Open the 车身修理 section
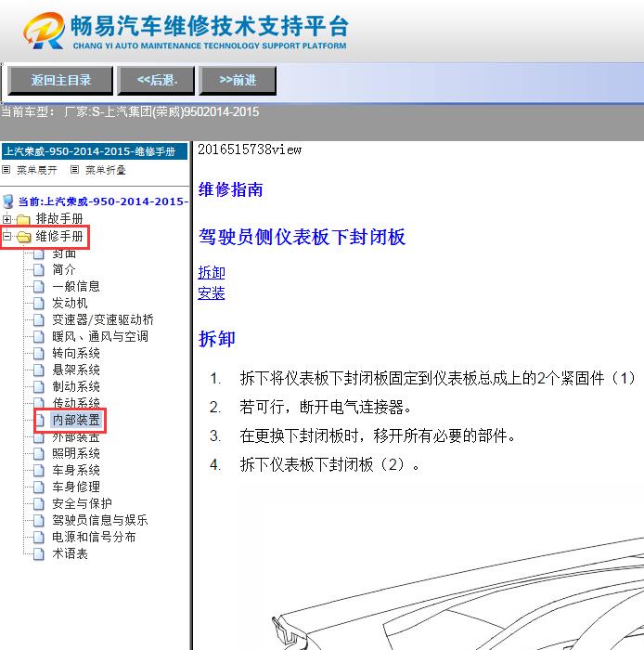The width and height of the screenshot is (644, 650). 76,487
